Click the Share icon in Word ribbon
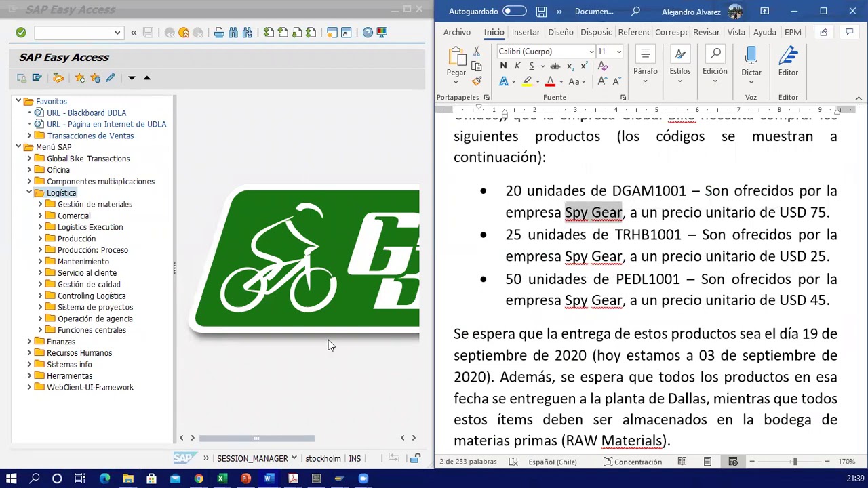The height and width of the screenshot is (488, 868). pos(824,32)
